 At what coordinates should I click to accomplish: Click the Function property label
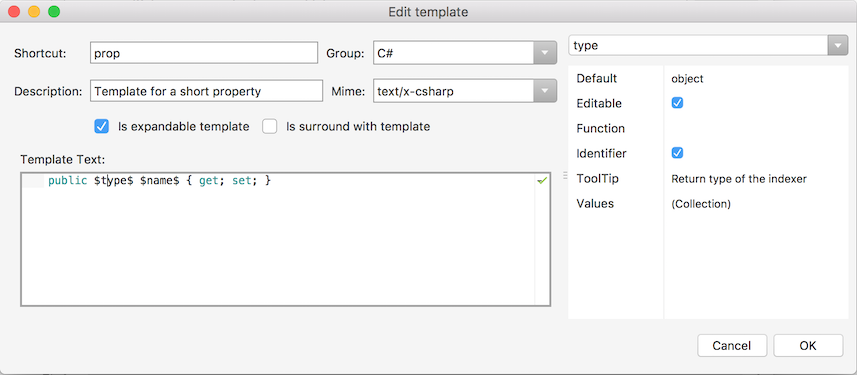pyautogui.click(x=600, y=128)
